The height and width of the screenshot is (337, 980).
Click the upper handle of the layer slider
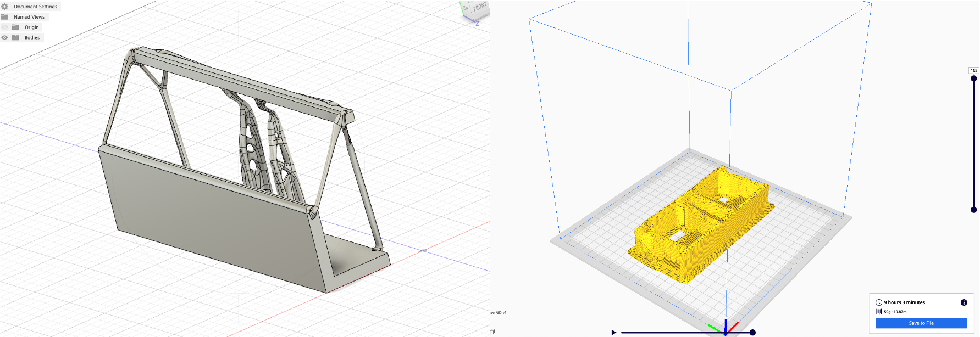point(973,78)
